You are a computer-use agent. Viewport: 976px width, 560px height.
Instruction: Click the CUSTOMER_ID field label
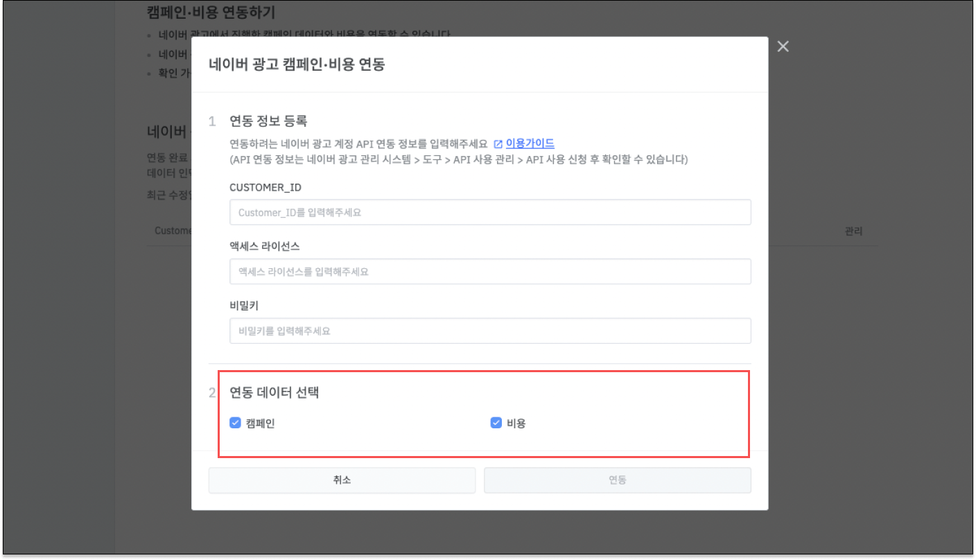pyautogui.click(x=265, y=187)
